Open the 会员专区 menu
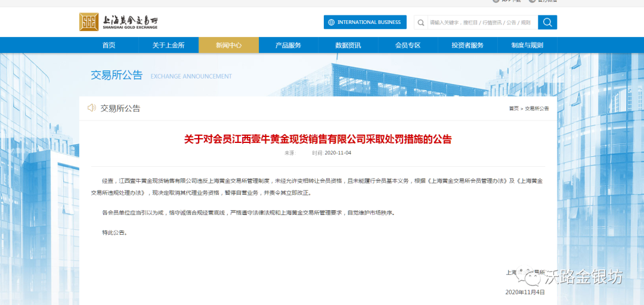 point(408,45)
